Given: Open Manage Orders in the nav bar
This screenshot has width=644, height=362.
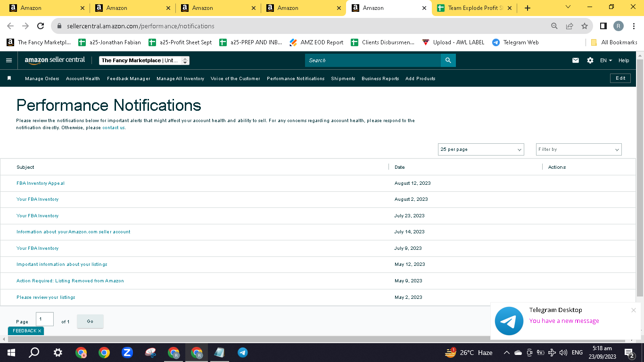Looking at the screenshot, I should [x=42, y=79].
